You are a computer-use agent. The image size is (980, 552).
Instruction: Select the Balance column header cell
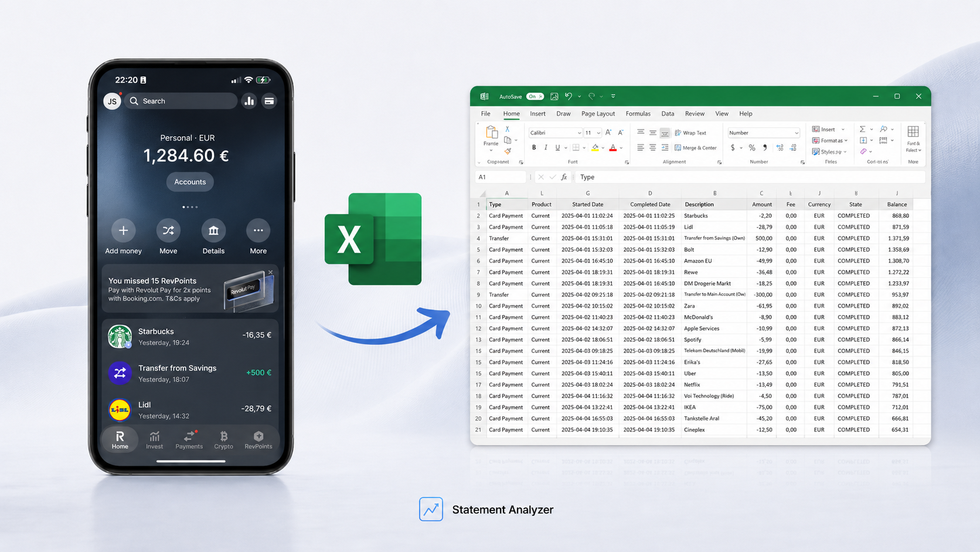point(896,204)
